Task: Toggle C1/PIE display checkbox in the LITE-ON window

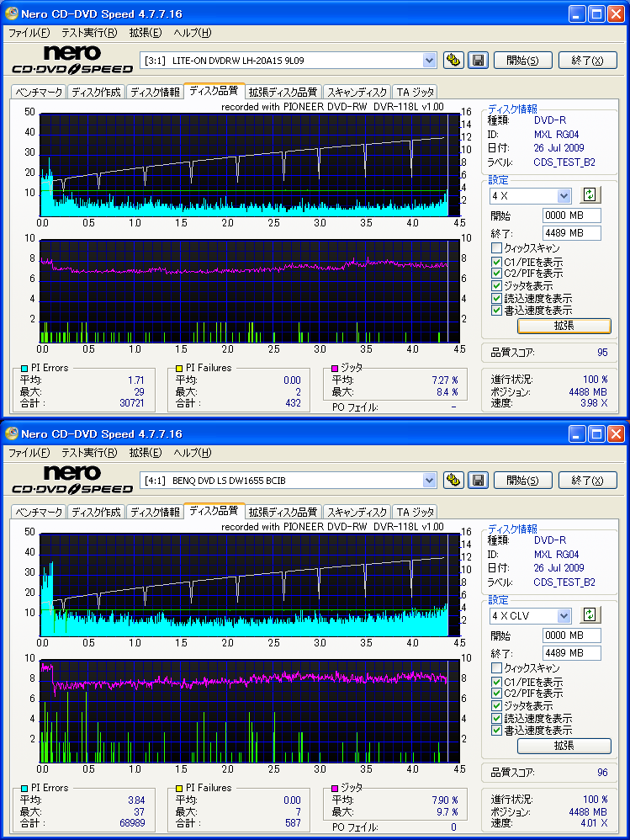Action: pyautogui.click(x=496, y=262)
